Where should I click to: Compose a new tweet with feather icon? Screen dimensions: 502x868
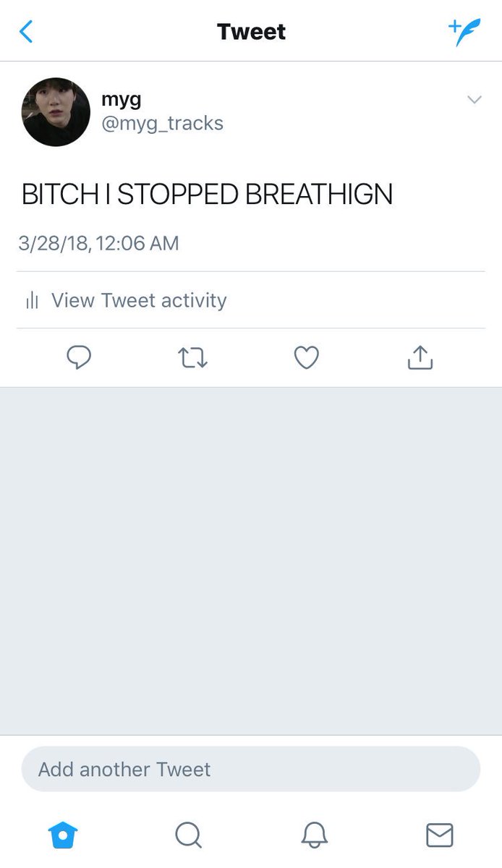[464, 32]
